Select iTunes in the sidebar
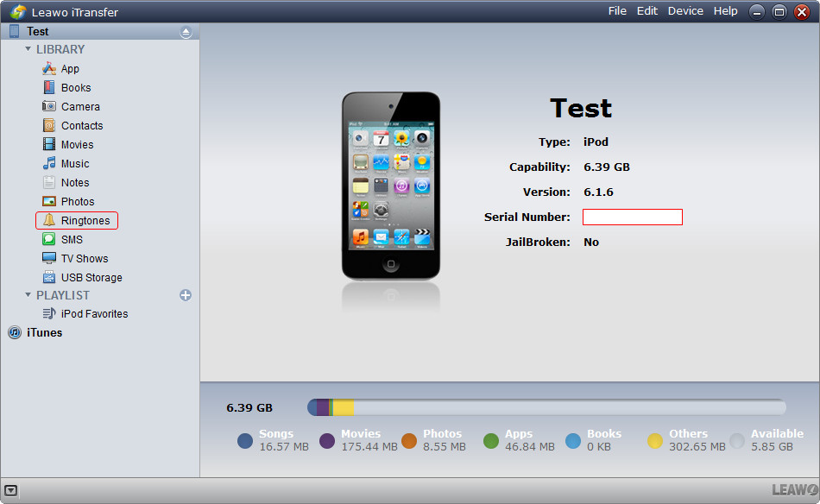The image size is (820, 504). click(x=44, y=332)
